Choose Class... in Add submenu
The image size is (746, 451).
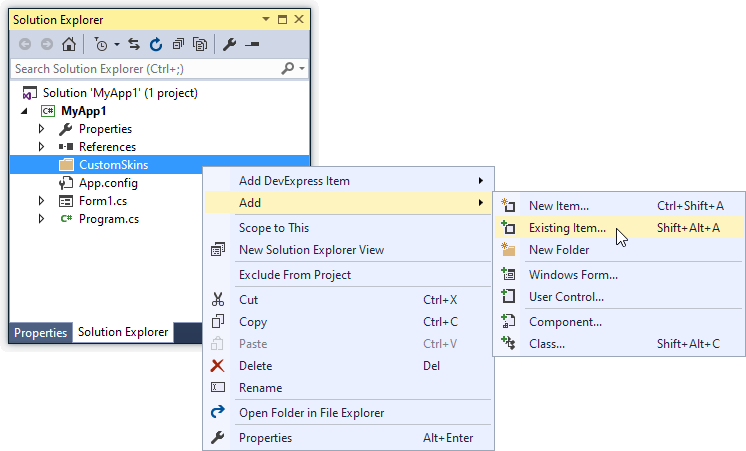[x=619, y=344]
